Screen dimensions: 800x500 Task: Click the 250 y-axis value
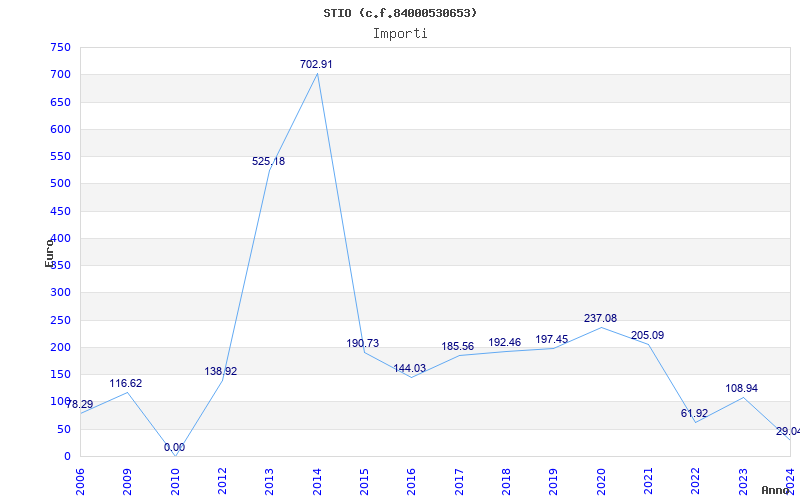click(60, 321)
